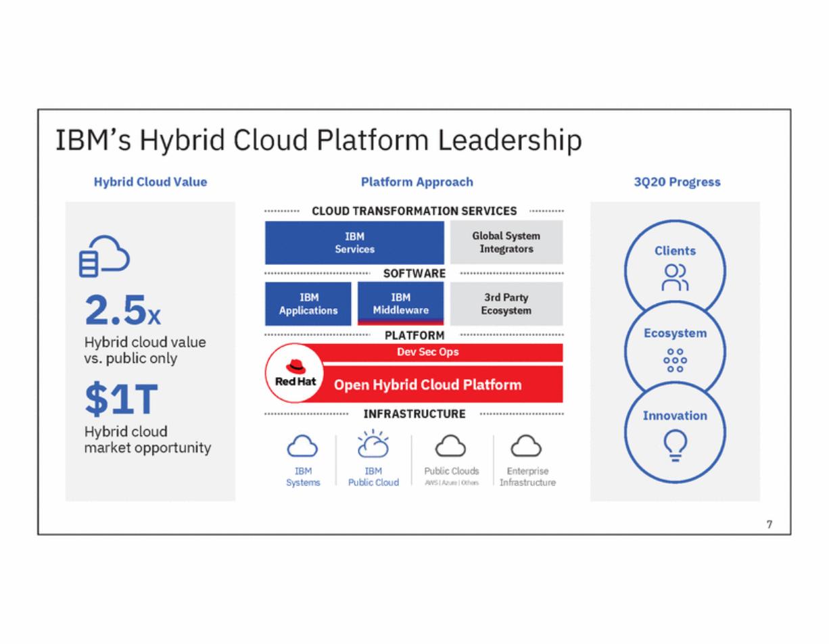The height and width of the screenshot is (644, 829).
Task: Click the Platform Approach heading
Action: click(x=417, y=182)
